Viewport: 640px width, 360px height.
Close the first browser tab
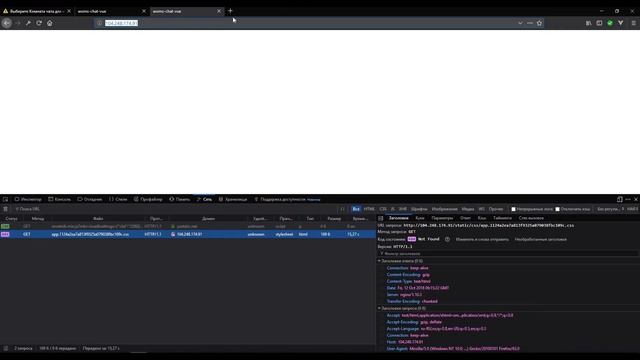[69, 11]
